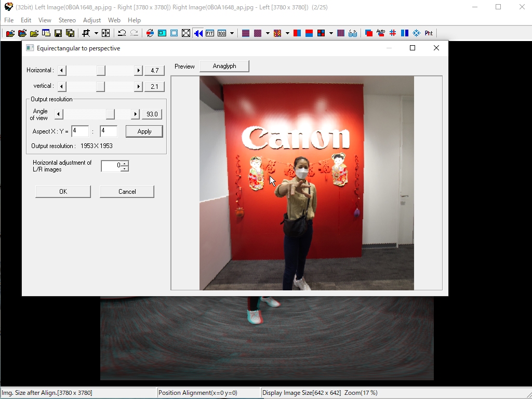Viewport: 532px width, 399px height.
Task: Click the Aspect X input field
Action: (x=80, y=131)
